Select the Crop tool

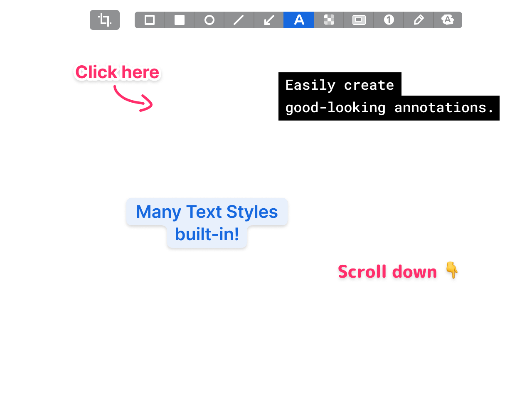tap(105, 20)
